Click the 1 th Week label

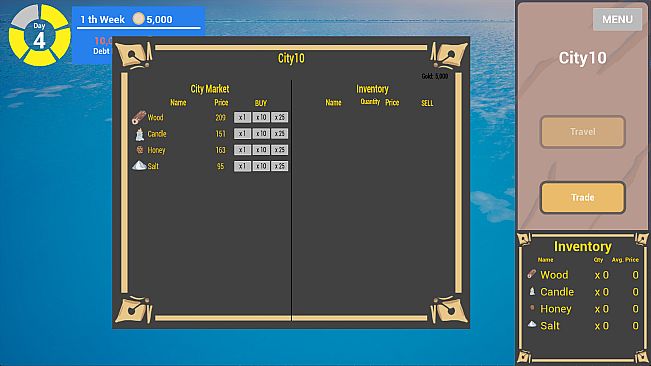(x=102, y=20)
